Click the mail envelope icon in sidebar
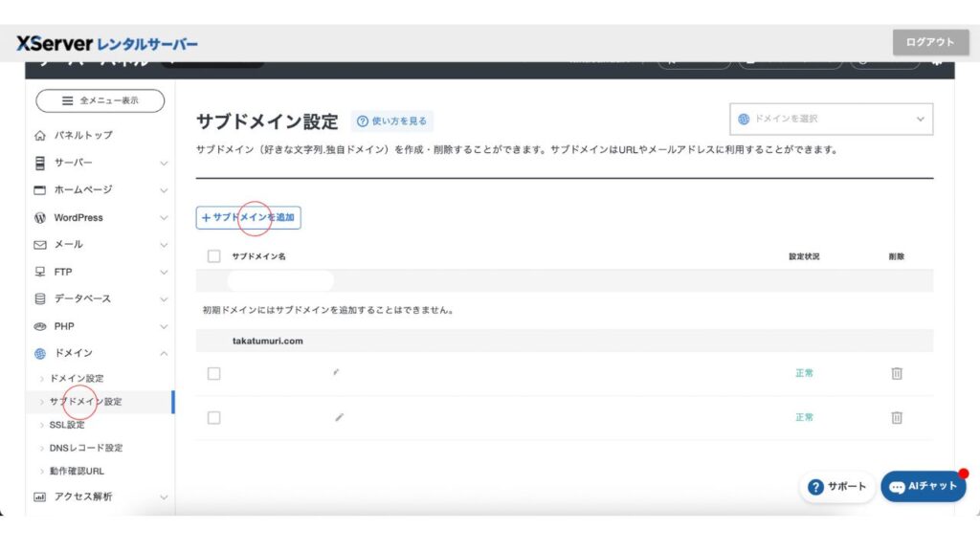Viewport: 980px width, 551px height. pyautogui.click(x=40, y=245)
